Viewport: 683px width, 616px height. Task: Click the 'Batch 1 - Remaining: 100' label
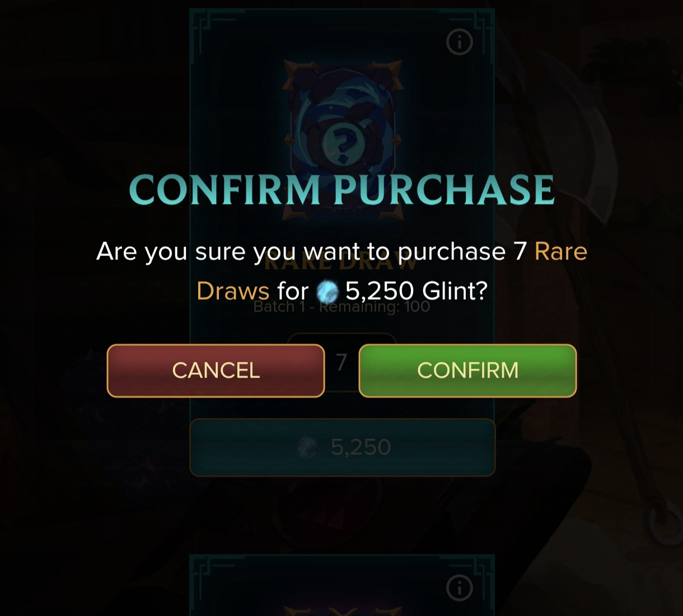341,307
